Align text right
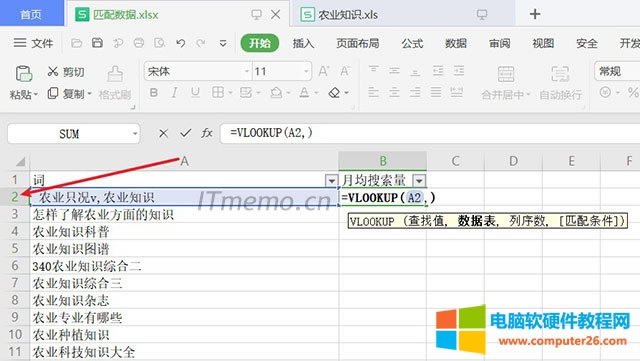640x361 pixels. click(415, 93)
